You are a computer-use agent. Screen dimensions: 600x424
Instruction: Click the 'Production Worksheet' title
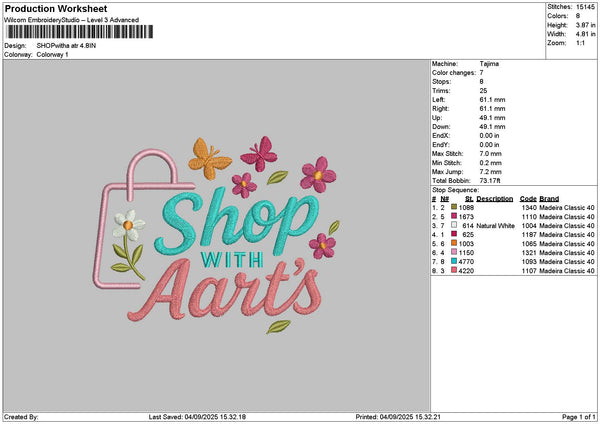(56, 8)
